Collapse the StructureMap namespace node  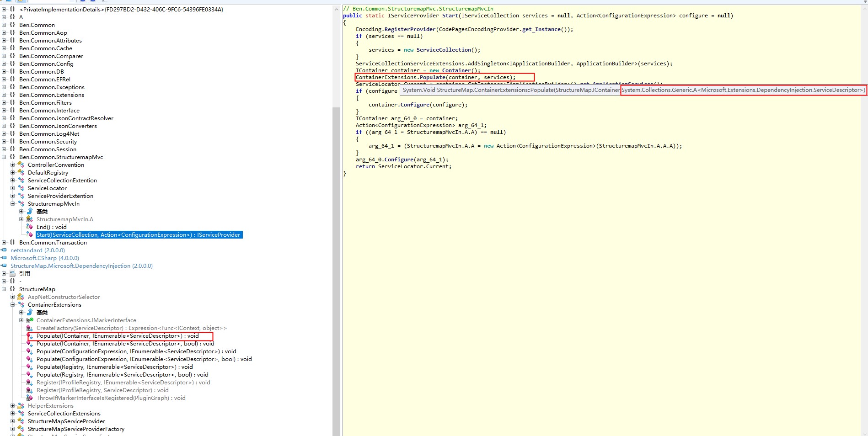tap(4, 289)
